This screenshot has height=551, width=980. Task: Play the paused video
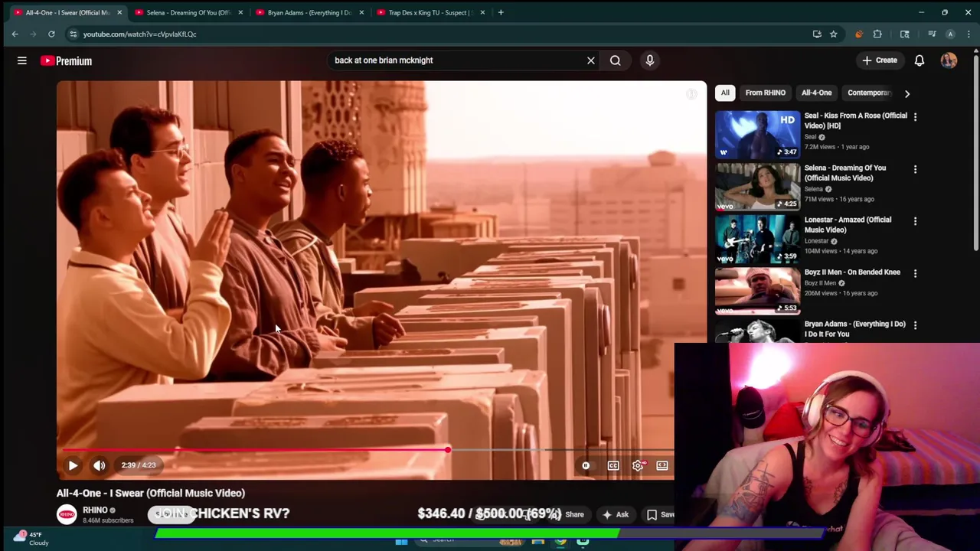(73, 465)
